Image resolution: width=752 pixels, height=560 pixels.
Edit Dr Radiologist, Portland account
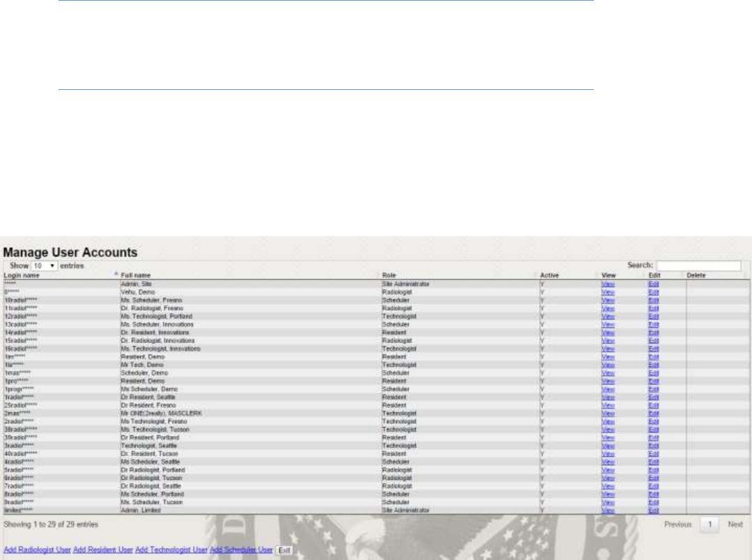654,470
